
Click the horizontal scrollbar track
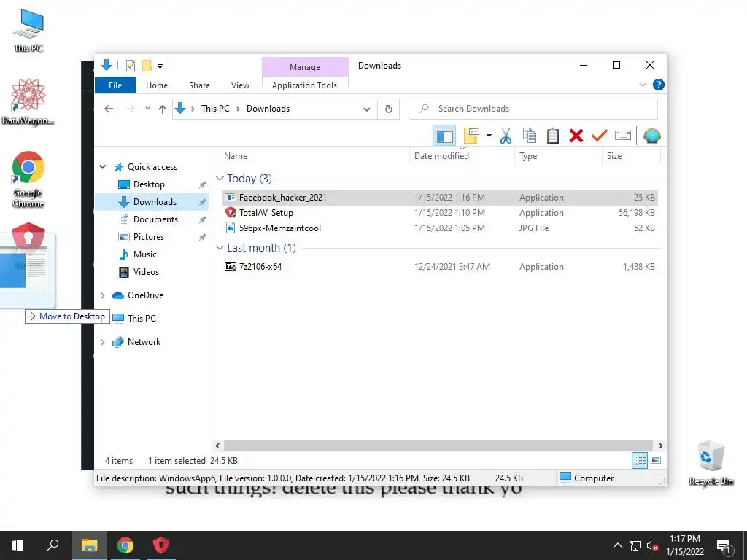pos(438,446)
